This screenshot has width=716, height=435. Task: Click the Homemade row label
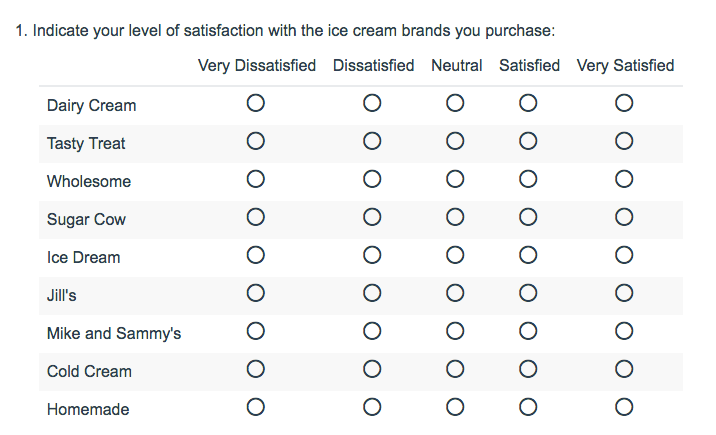88,409
